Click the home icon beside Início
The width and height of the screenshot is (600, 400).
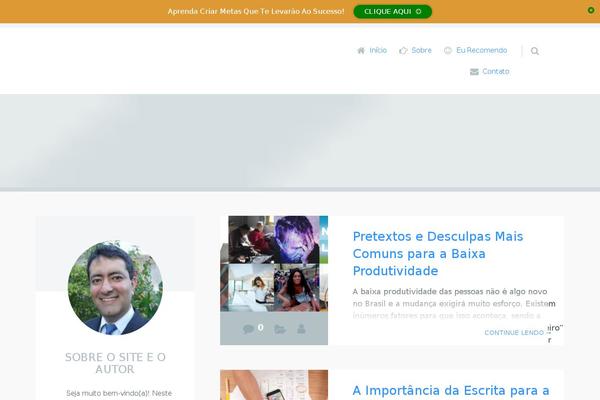(361, 51)
